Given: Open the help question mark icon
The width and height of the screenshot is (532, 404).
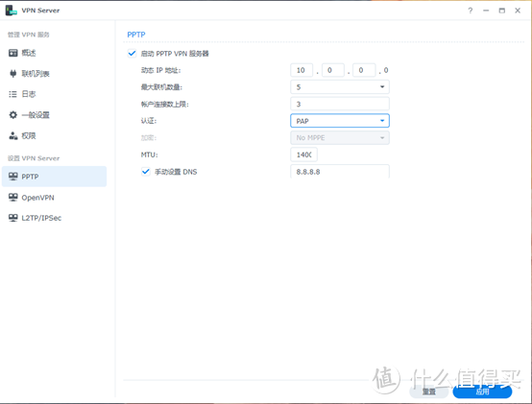Looking at the screenshot, I should pyautogui.click(x=471, y=11).
